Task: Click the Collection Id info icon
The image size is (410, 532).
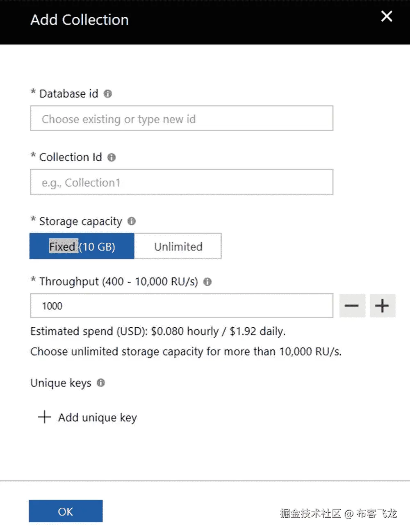Action: coord(111,157)
